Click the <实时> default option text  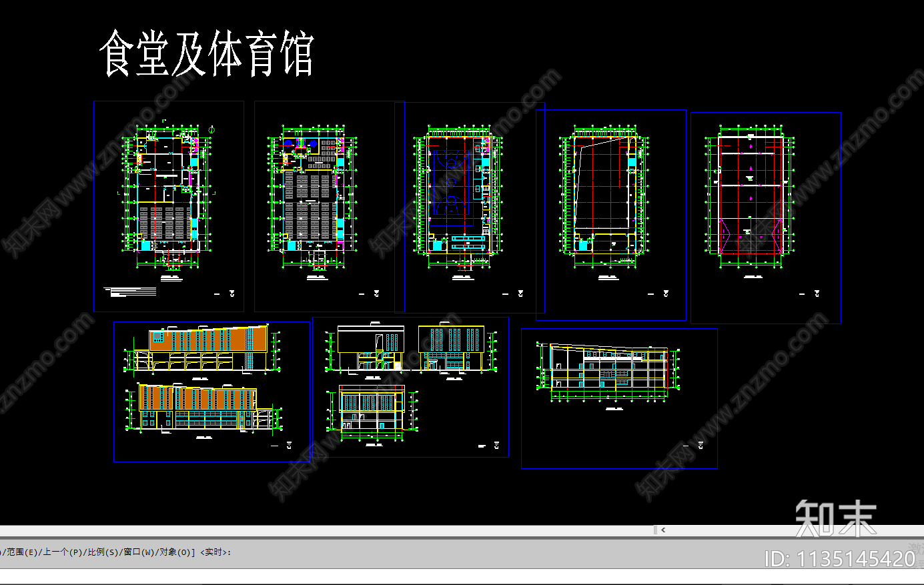(x=215, y=552)
